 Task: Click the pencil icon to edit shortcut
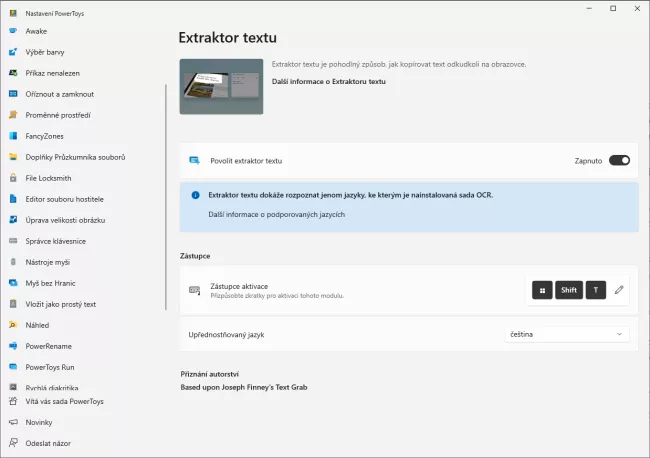coord(619,290)
